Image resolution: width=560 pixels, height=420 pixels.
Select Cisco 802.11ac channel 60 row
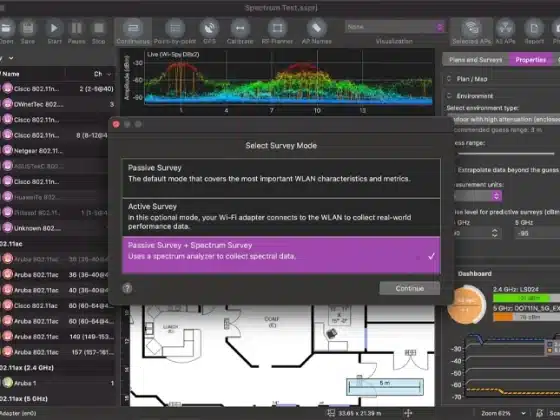tap(54, 306)
